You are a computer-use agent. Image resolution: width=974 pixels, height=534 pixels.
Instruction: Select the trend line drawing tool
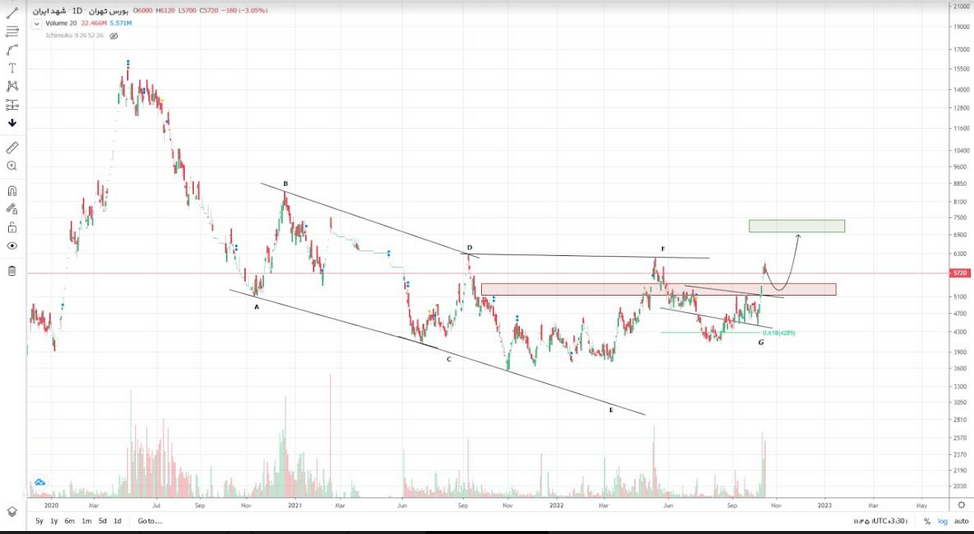point(12,13)
